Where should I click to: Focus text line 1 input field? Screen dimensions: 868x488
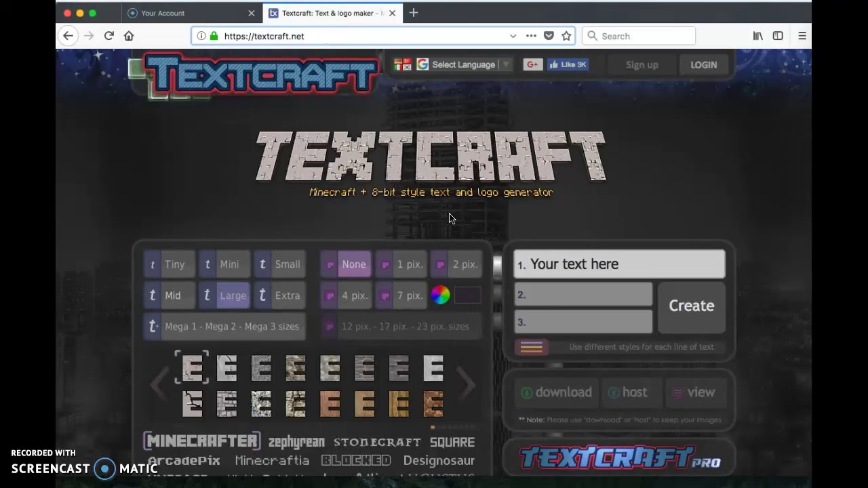click(x=619, y=264)
